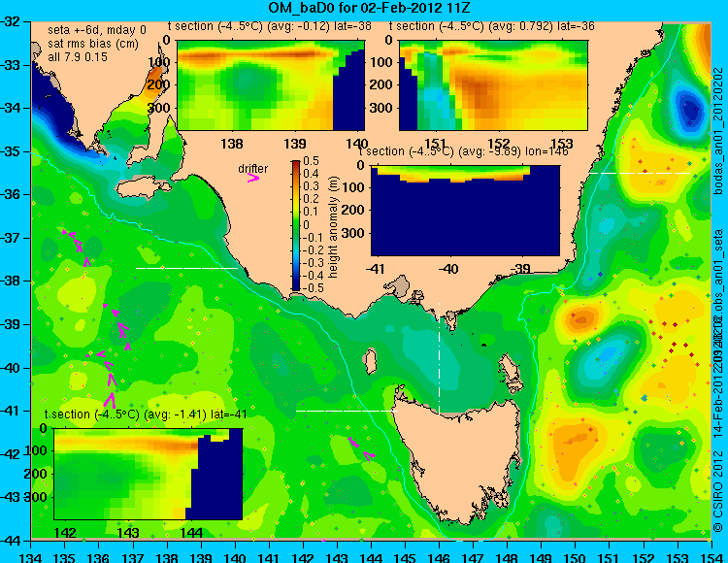Click the 134 longitude axis label

click(x=31, y=557)
